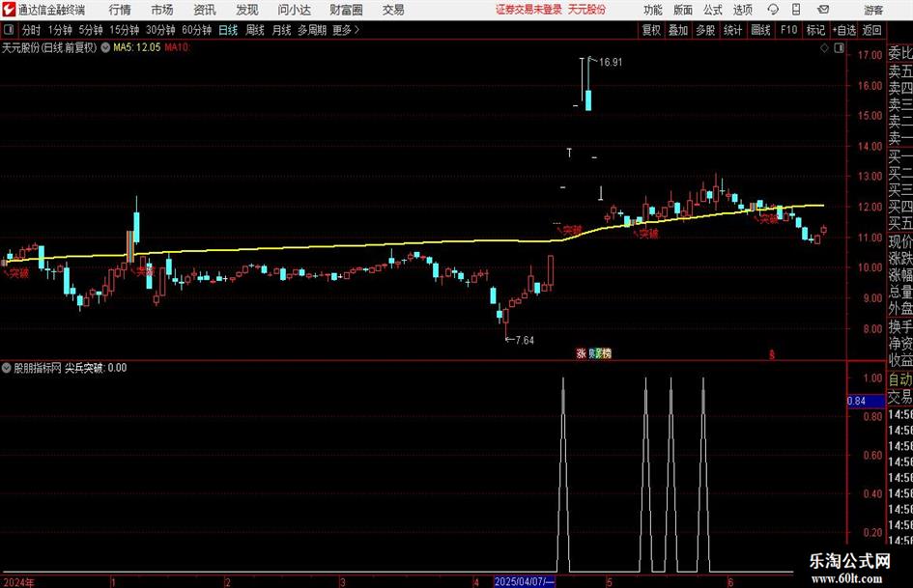
Task: Open the 交易 menu
Action: (393, 10)
